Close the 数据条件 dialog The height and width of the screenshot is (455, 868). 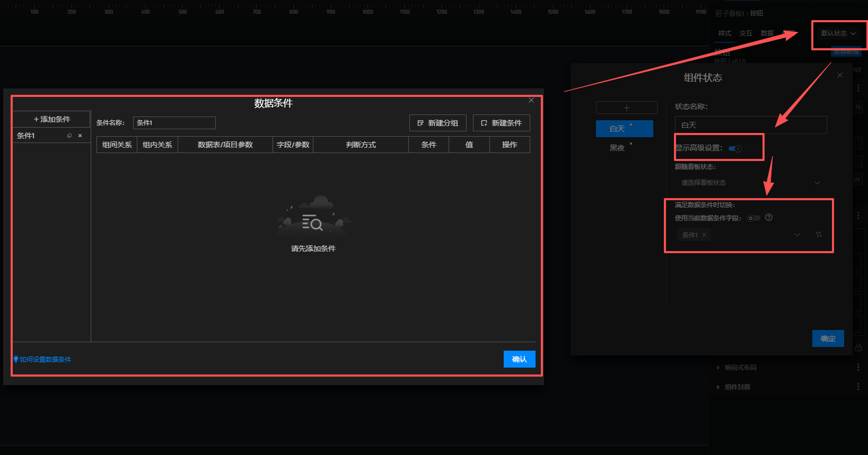[531, 100]
